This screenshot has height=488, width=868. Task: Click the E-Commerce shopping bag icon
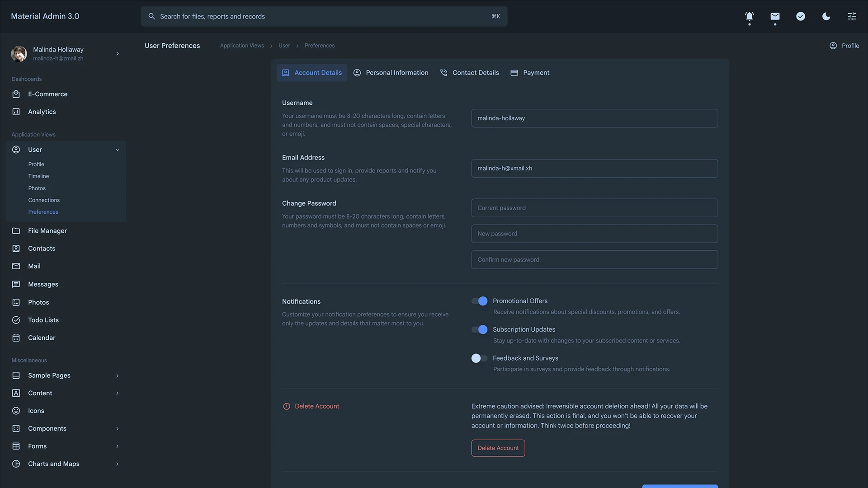point(16,94)
